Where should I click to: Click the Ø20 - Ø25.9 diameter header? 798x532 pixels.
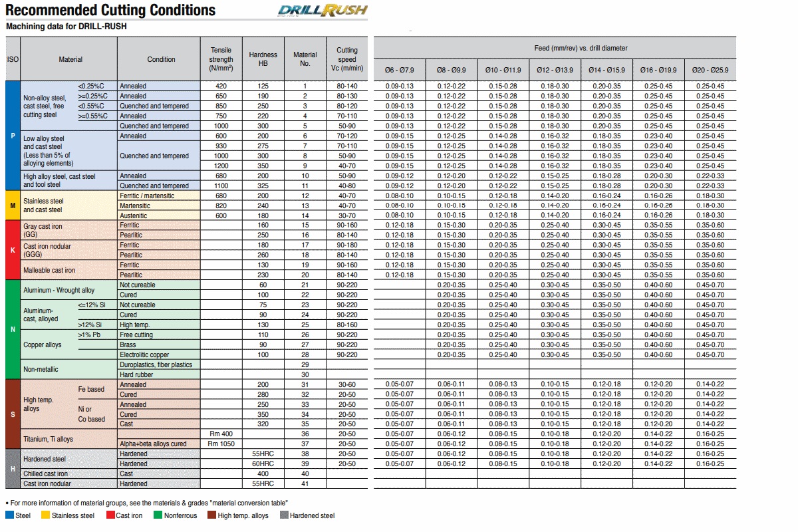[x=710, y=70]
